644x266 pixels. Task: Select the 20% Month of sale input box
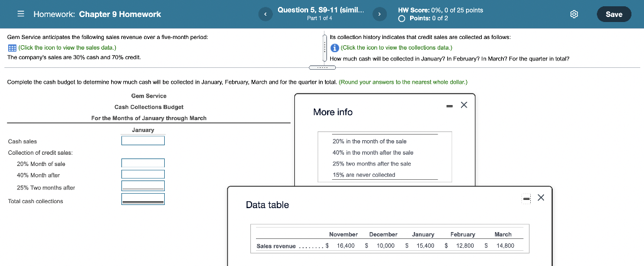(143, 163)
